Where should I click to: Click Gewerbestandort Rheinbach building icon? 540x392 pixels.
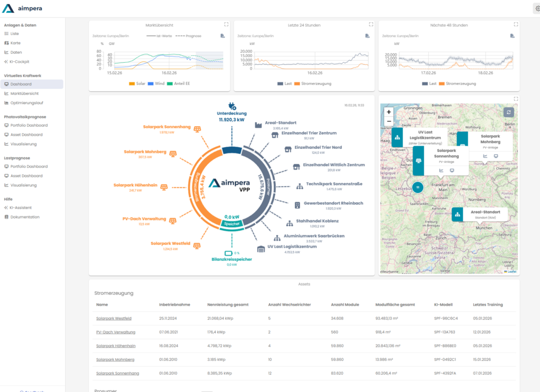[x=297, y=205]
